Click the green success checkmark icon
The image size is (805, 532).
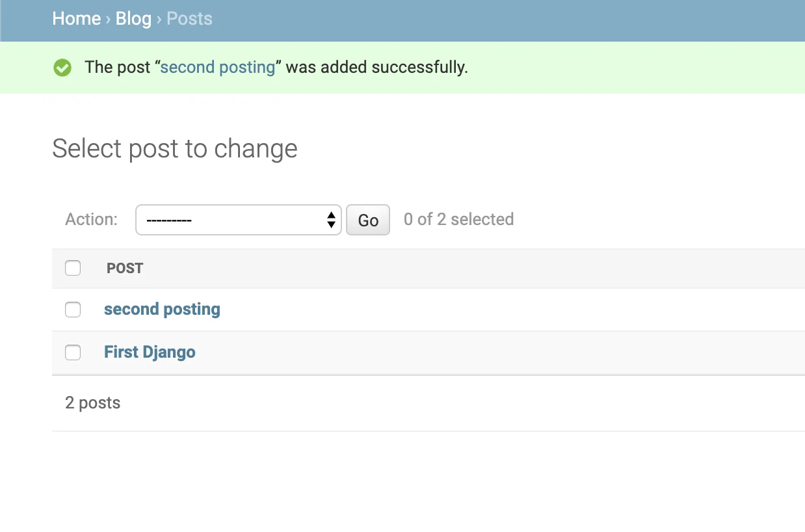click(x=62, y=67)
